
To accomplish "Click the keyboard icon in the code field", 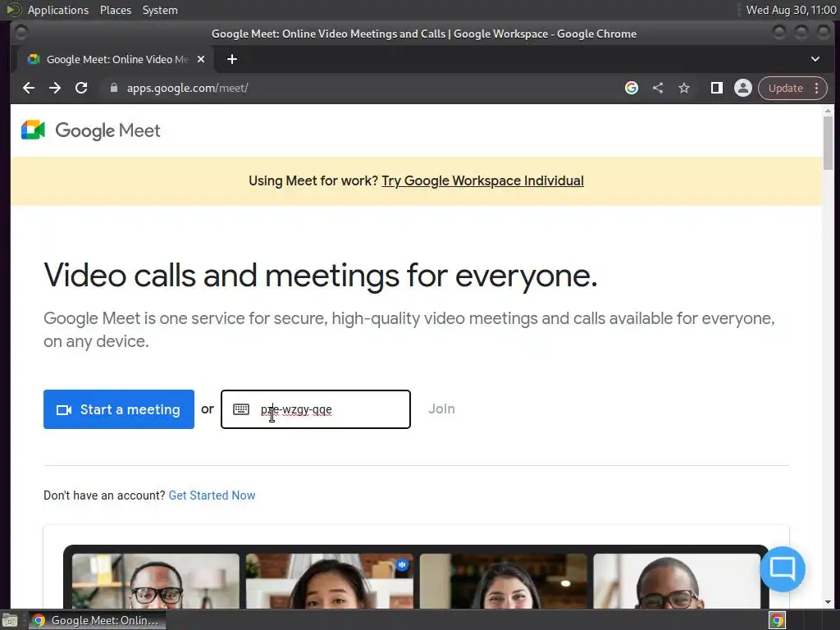I will tap(241, 409).
